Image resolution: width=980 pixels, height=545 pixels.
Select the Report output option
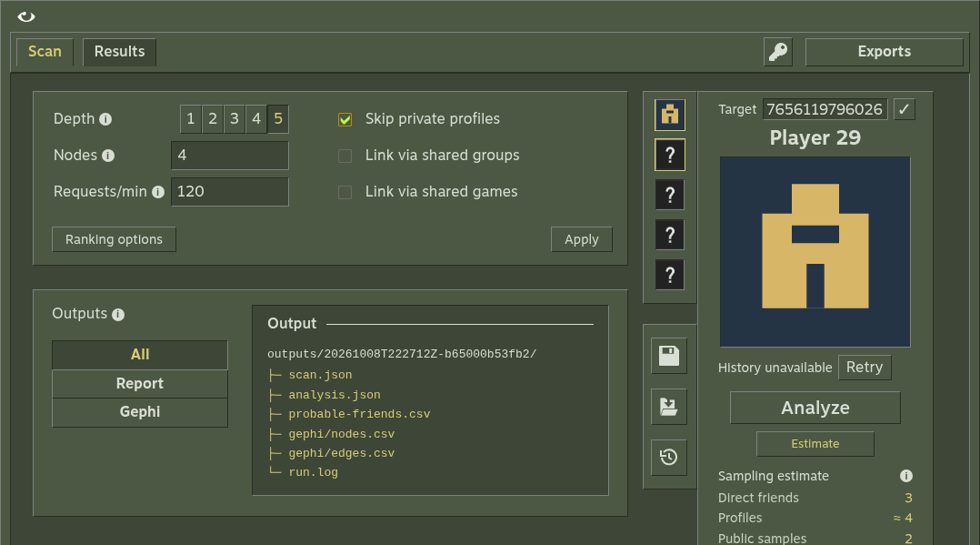click(140, 384)
